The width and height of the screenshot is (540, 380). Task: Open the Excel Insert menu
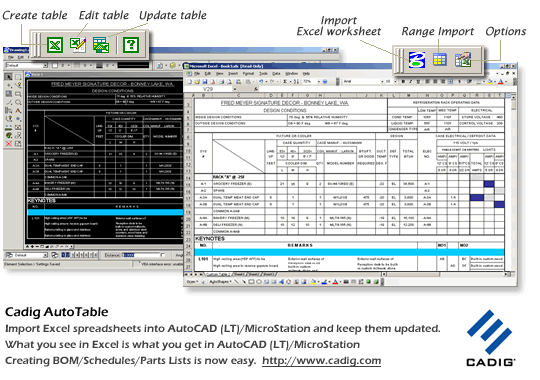(x=233, y=74)
